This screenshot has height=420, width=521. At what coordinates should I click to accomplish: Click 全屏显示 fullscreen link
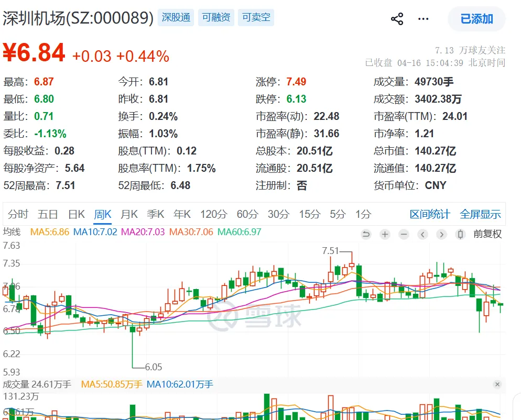click(x=480, y=214)
